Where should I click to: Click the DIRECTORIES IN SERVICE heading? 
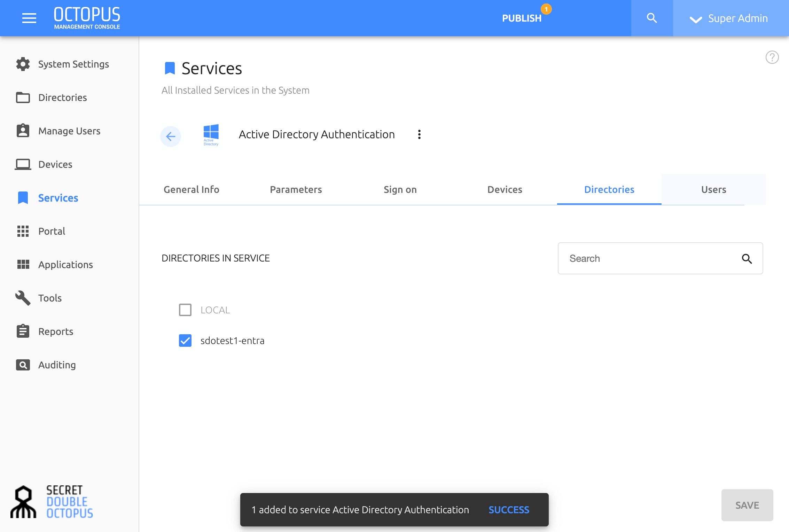tap(216, 258)
